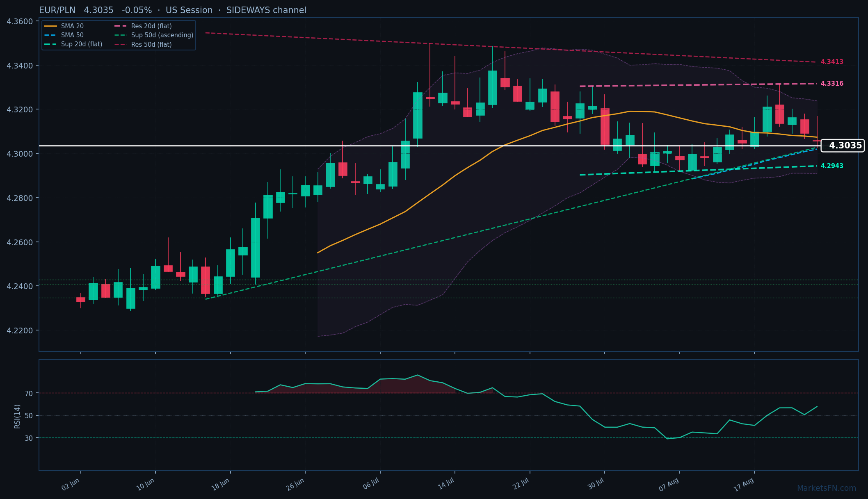
Task: Click the 22 Jul date label
Action: [x=521, y=484]
